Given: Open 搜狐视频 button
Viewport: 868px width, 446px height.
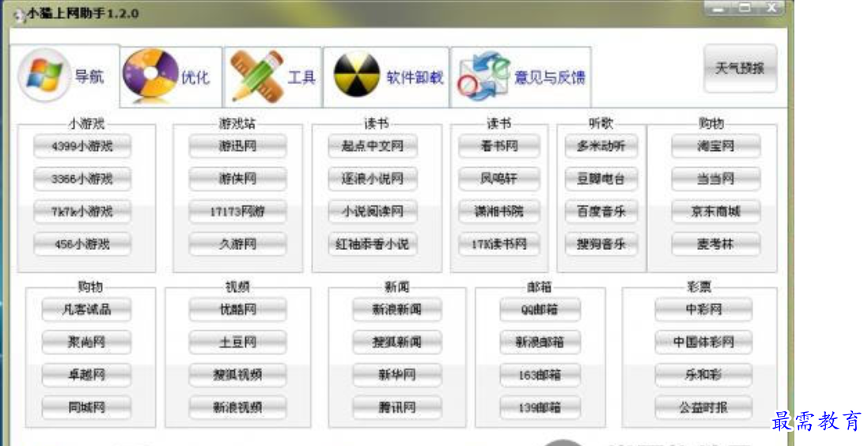Looking at the screenshot, I should [x=237, y=375].
